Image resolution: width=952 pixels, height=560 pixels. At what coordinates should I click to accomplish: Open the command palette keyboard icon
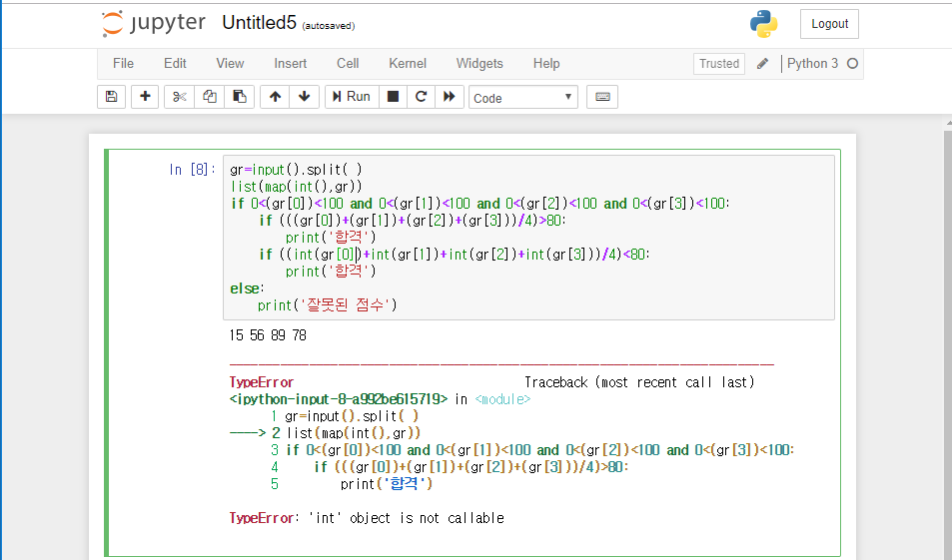602,97
